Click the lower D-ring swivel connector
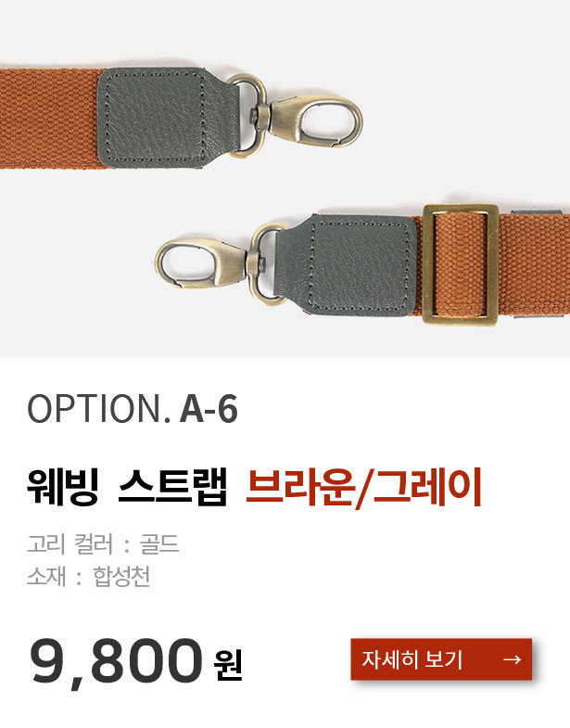 (266, 263)
